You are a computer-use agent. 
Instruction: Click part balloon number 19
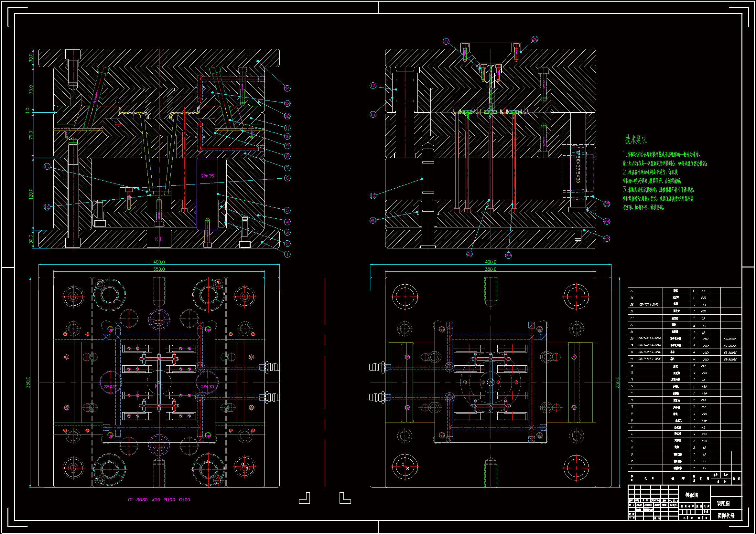pos(373,196)
